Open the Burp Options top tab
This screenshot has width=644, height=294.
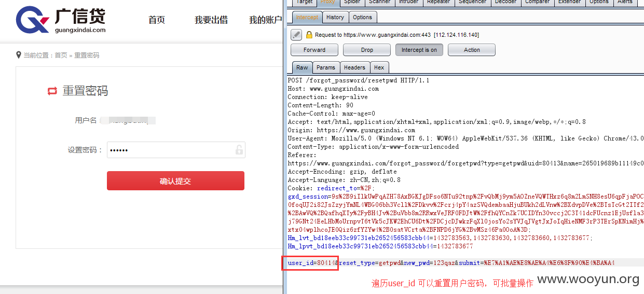(x=599, y=2)
